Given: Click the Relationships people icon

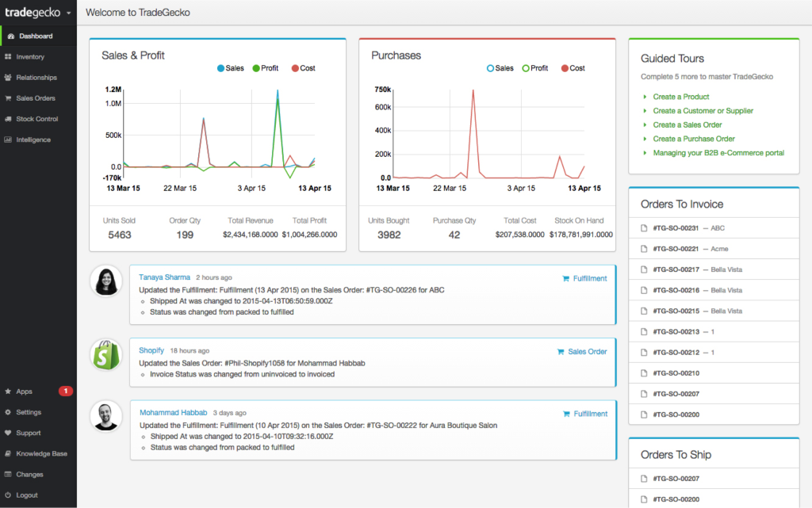Looking at the screenshot, I should tap(8, 78).
